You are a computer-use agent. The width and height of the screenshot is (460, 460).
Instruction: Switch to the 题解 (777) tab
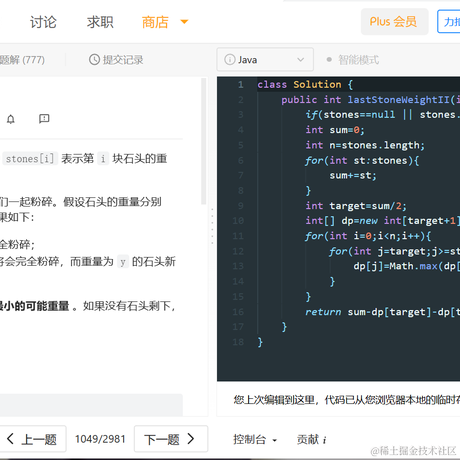[x=22, y=60]
